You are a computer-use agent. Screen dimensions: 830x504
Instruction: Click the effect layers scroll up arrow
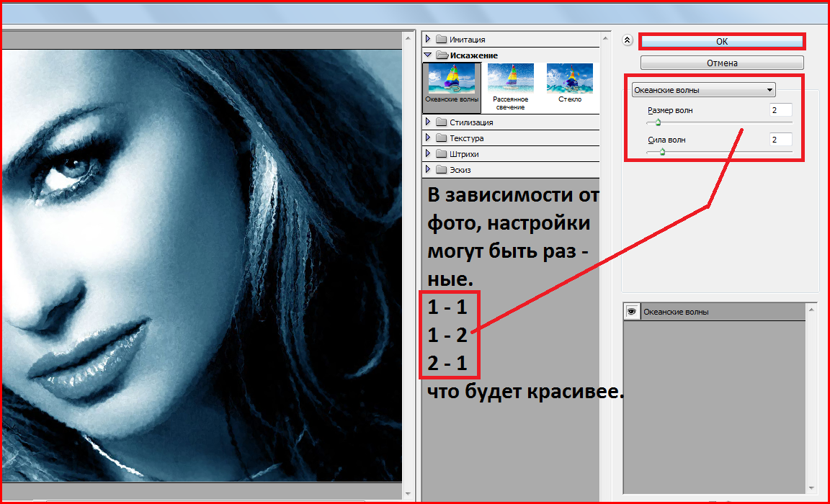coord(811,310)
